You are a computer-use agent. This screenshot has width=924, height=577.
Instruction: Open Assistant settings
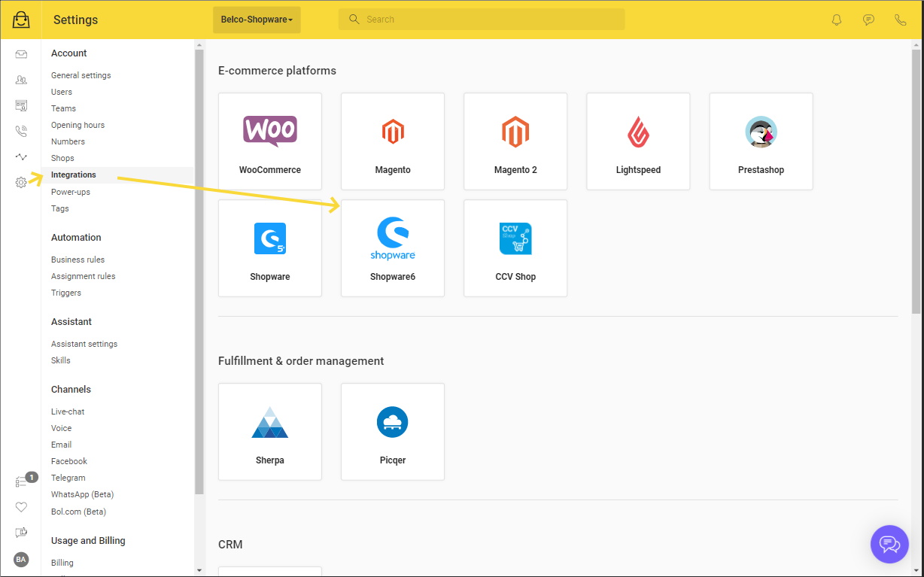pyautogui.click(x=84, y=344)
